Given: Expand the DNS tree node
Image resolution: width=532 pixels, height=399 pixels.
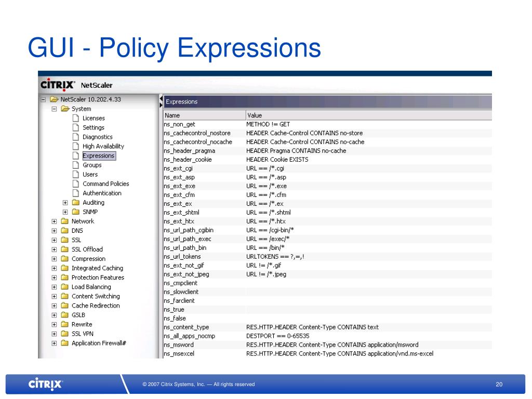Looking at the screenshot, I should 54,231.
